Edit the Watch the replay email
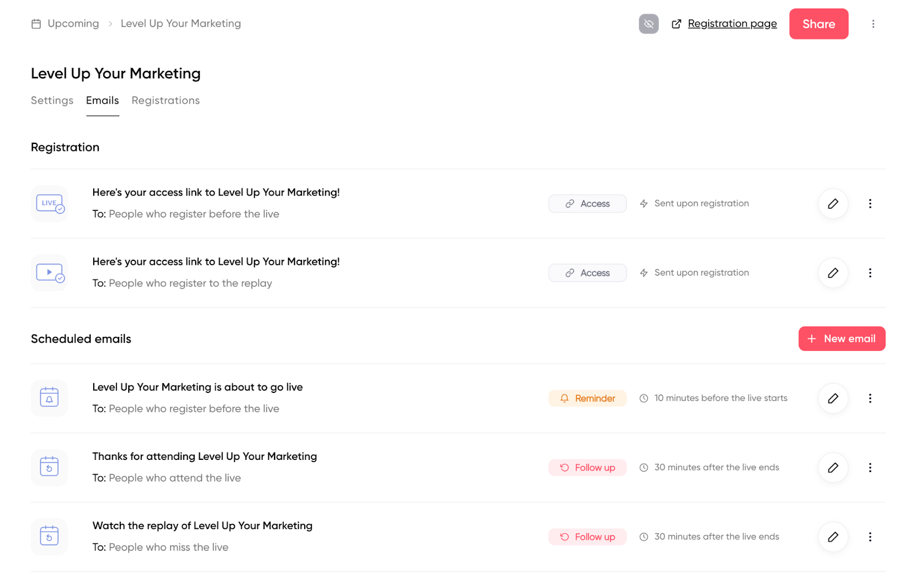 pyautogui.click(x=833, y=536)
